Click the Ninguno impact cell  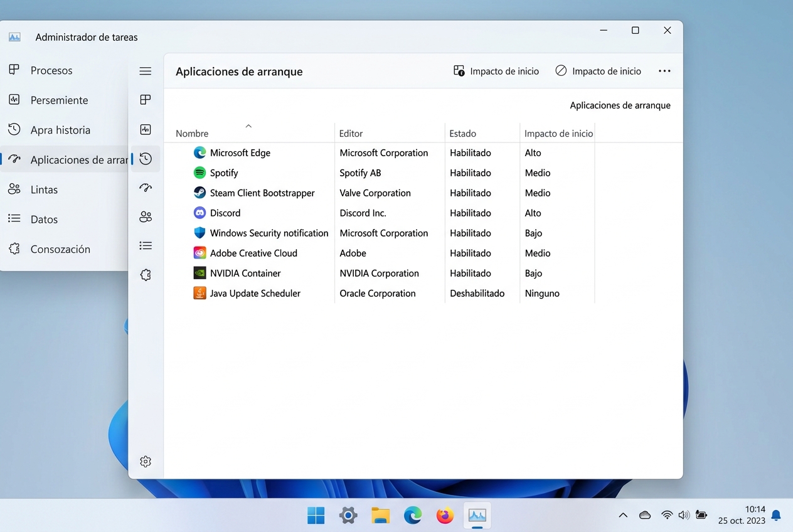point(542,293)
